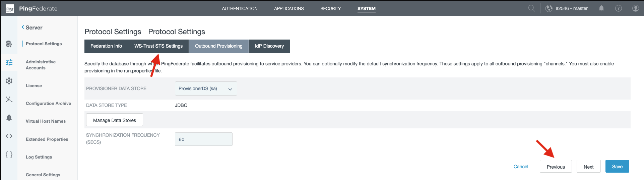
Task: Click the curly braces icon in sidebar
Action: coord(9,155)
